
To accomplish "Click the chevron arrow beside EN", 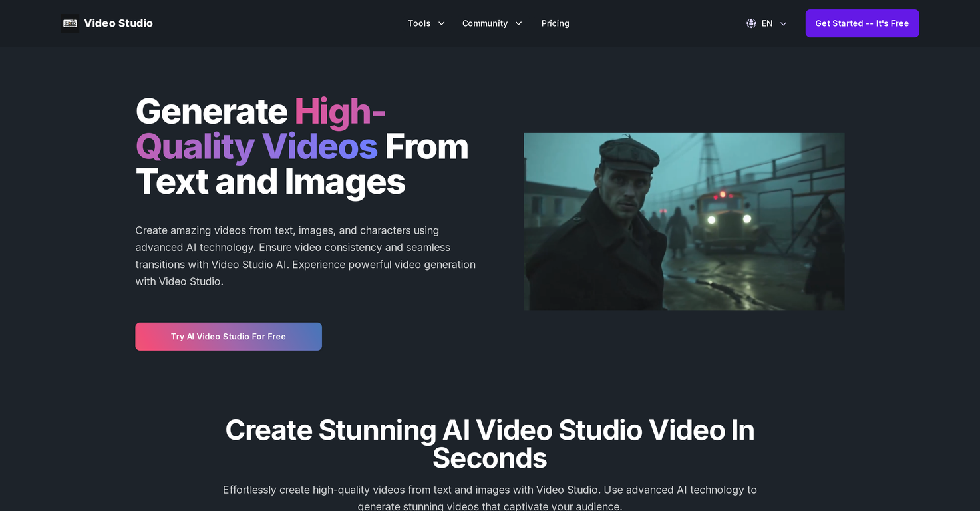I will 782,23.
